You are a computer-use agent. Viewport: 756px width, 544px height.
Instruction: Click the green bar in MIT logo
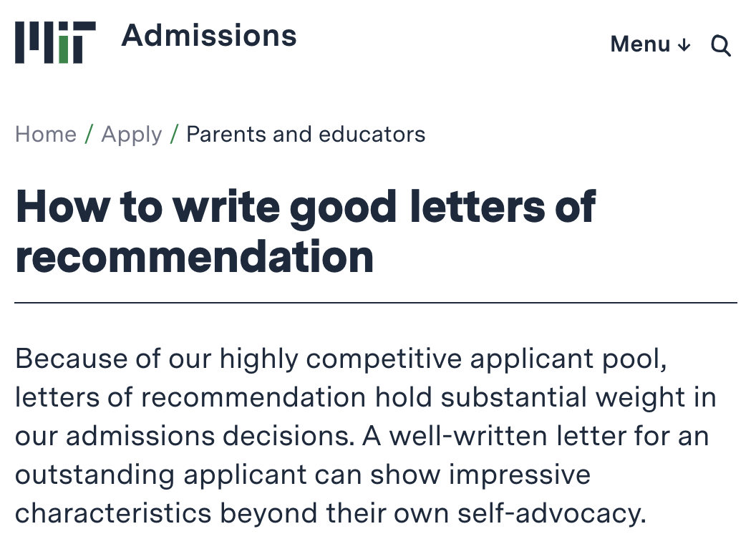point(63,49)
